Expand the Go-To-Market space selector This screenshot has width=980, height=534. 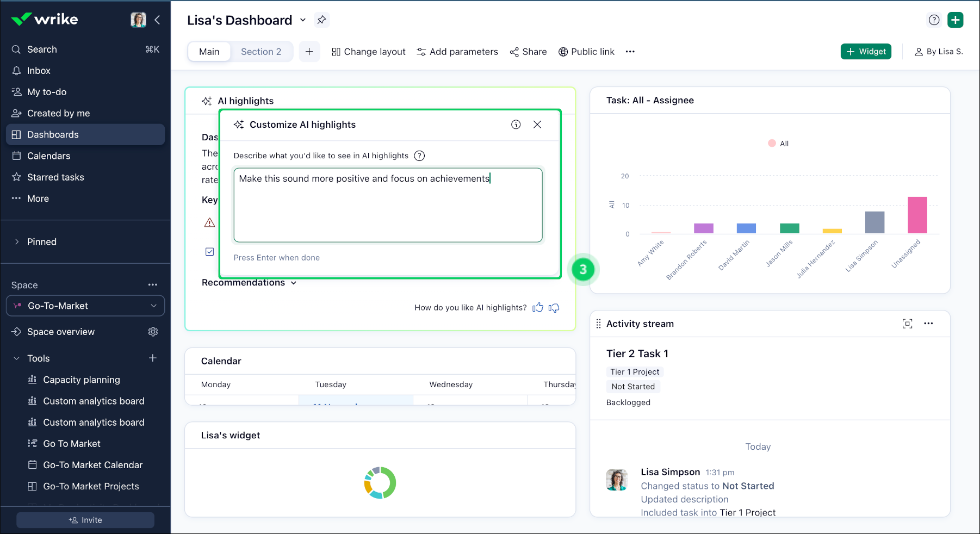tap(85, 306)
